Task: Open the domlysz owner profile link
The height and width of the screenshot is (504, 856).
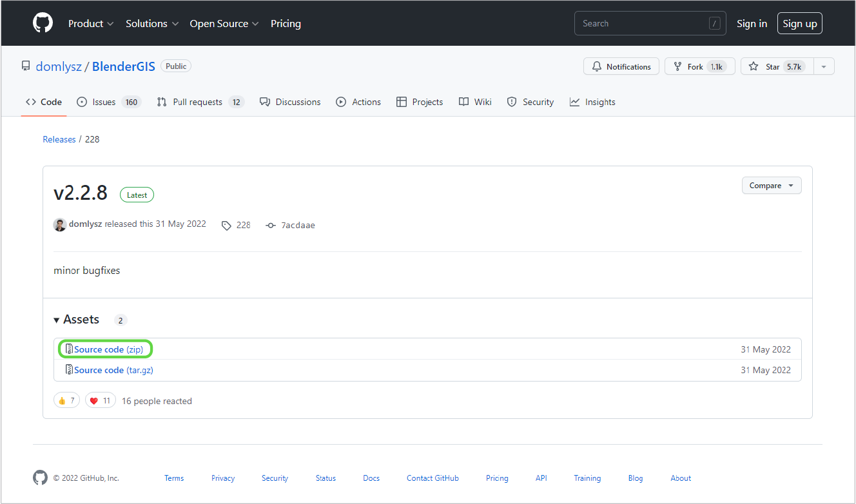Action: [59, 66]
